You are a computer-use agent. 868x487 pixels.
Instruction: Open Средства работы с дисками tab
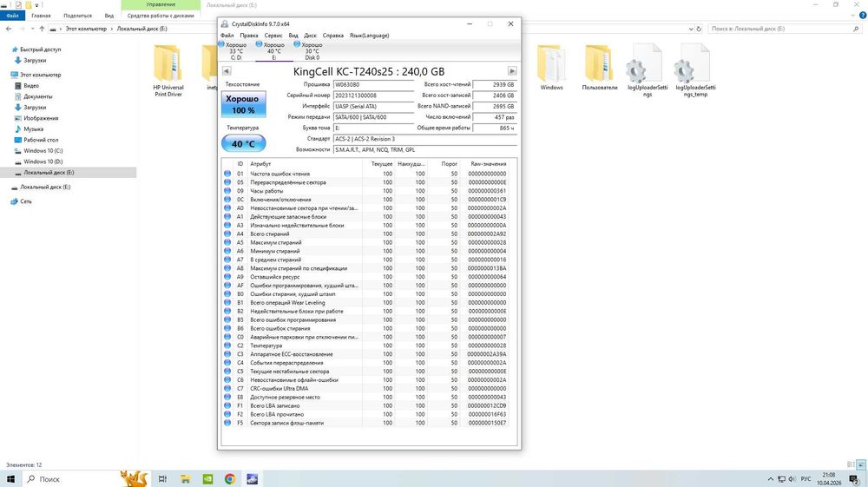coord(161,16)
